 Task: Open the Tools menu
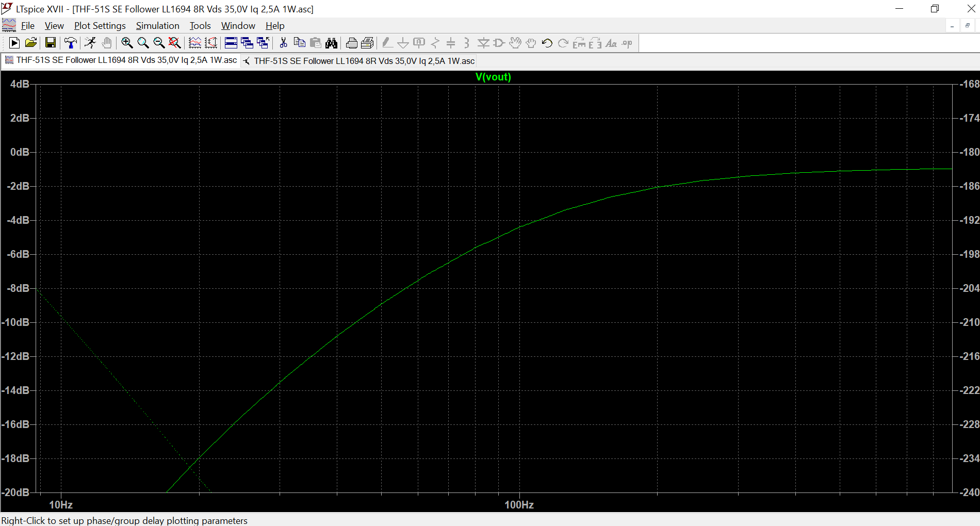(x=200, y=26)
